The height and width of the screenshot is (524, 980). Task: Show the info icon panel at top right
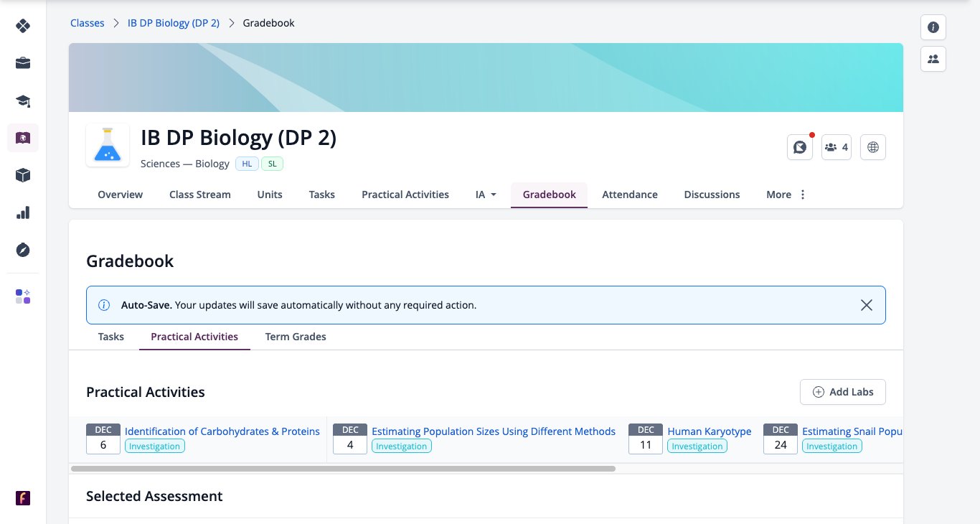933,27
